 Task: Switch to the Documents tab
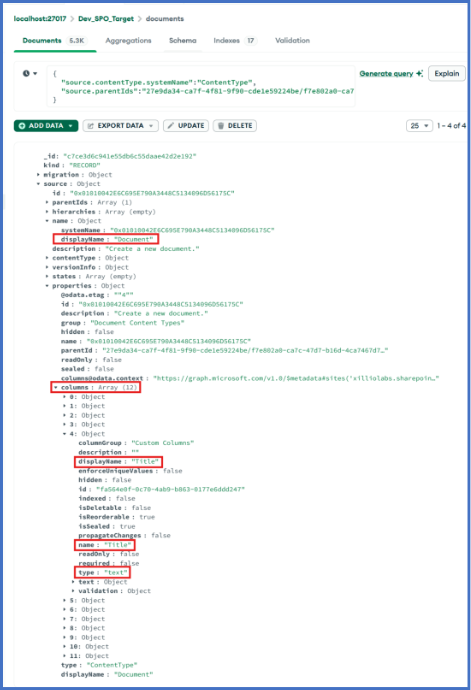(55, 40)
